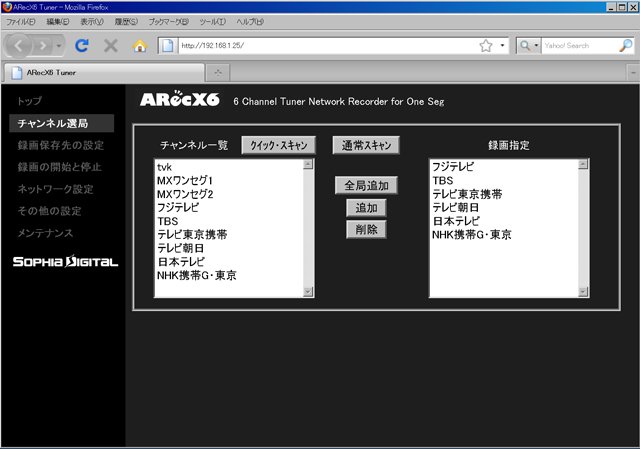Select the ARecX6 Tuner tab
Screen dimensions: 640x449
tap(104, 73)
